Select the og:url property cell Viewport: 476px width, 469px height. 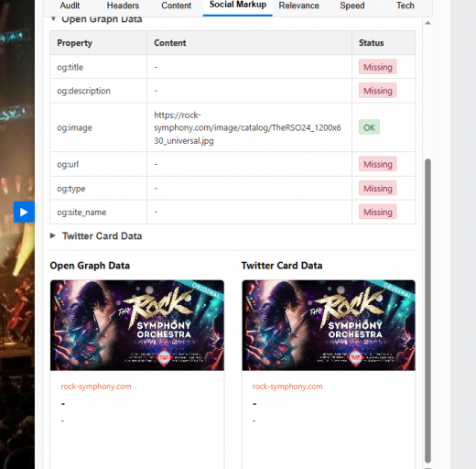tap(99, 164)
